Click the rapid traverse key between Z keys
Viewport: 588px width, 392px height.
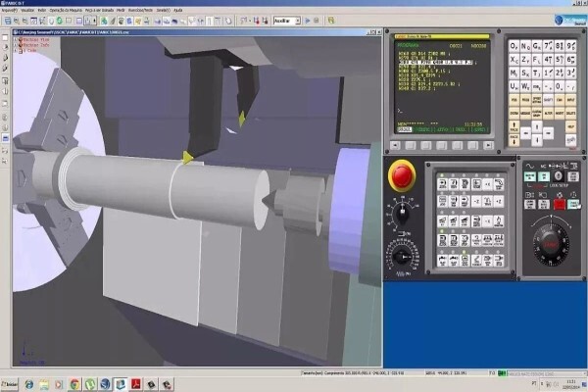pos(487,202)
